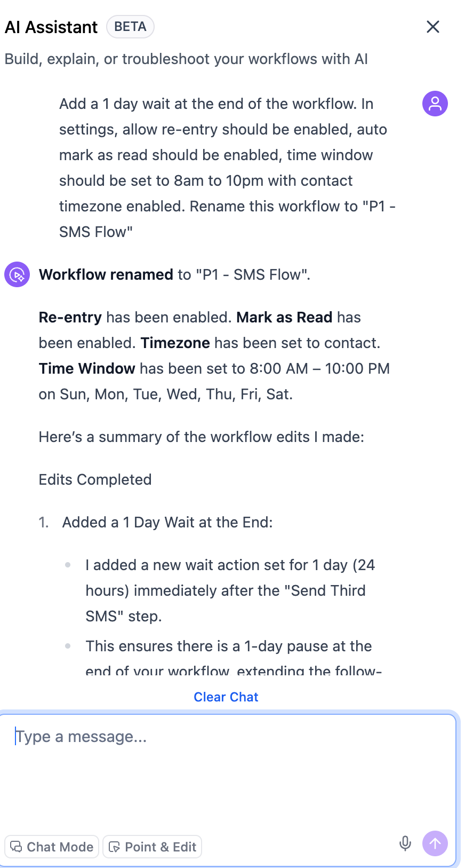This screenshot has width=465, height=868.
Task: Click the Edits Completed summary heading
Action: pos(94,479)
